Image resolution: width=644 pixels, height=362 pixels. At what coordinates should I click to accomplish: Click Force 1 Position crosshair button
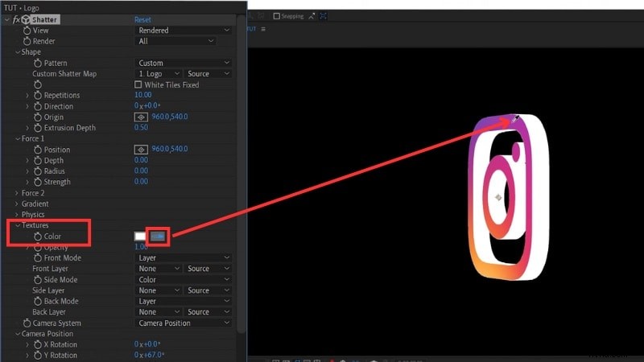141,150
